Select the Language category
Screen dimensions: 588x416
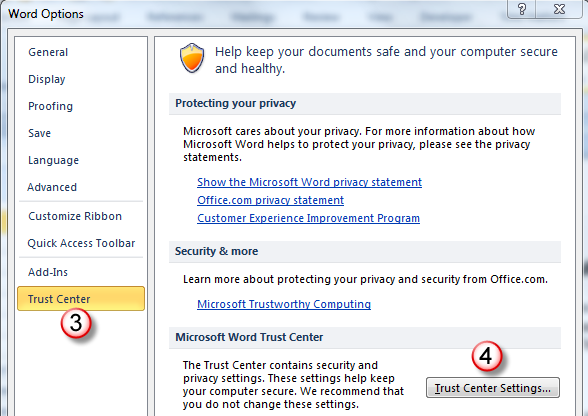coord(53,160)
